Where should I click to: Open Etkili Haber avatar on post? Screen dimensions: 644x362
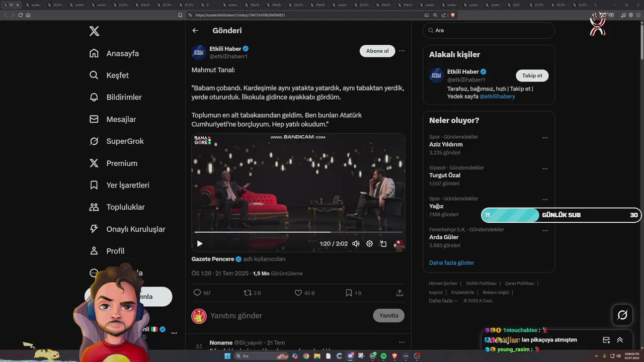tap(199, 52)
